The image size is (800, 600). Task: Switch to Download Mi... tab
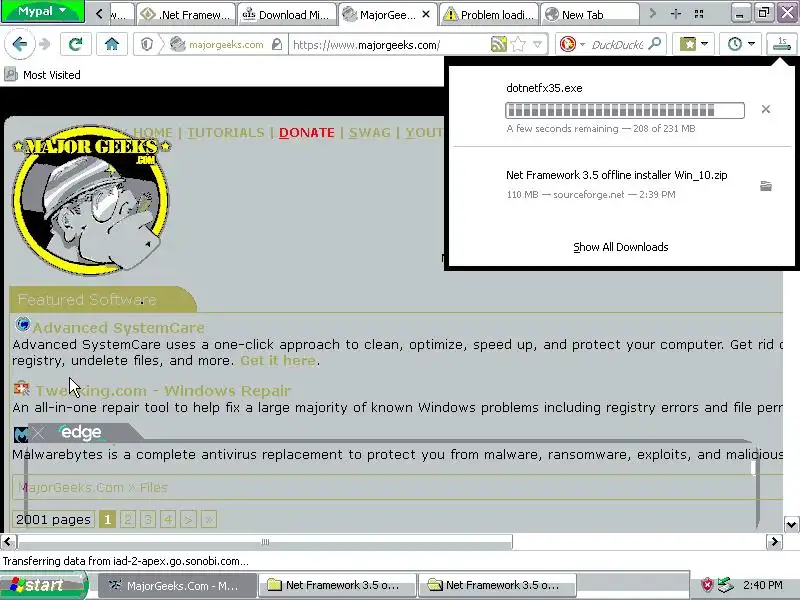pyautogui.click(x=287, y=14)
